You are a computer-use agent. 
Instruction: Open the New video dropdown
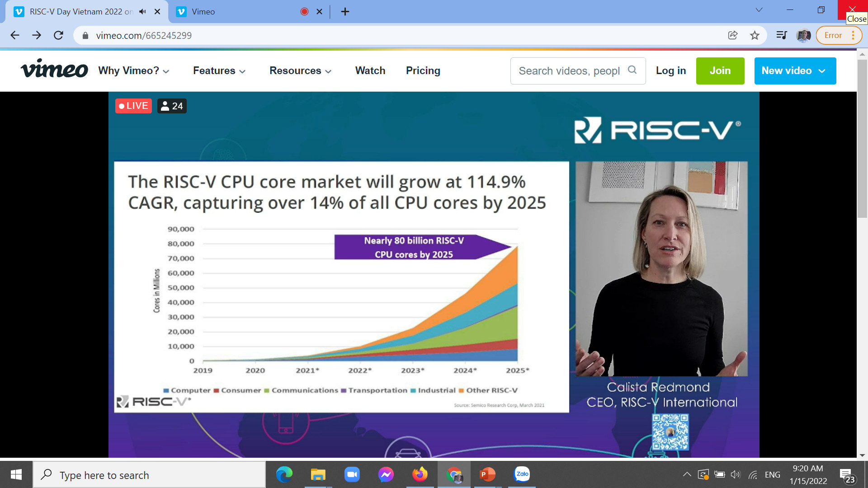coord(795,71)
